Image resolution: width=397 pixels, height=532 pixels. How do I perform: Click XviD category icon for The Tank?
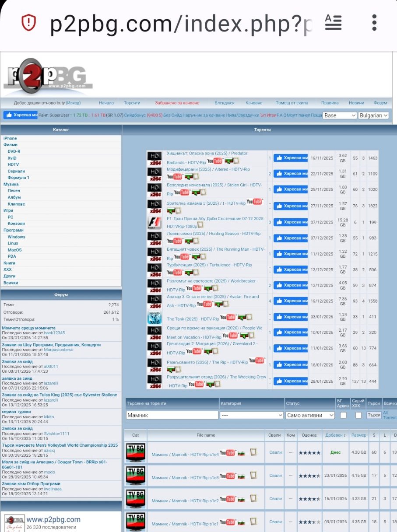pyautogui.click(x=154, y=317)
